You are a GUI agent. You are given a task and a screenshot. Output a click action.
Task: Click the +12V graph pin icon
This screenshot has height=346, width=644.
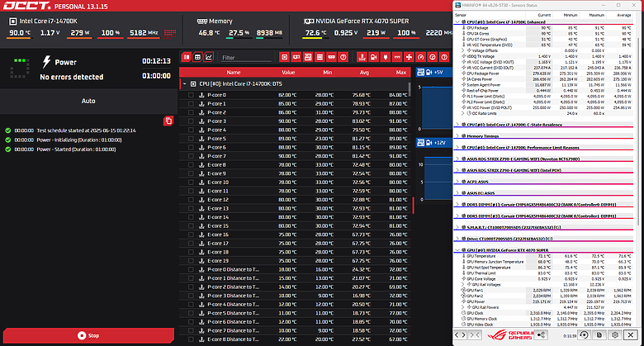coord(429,143)
